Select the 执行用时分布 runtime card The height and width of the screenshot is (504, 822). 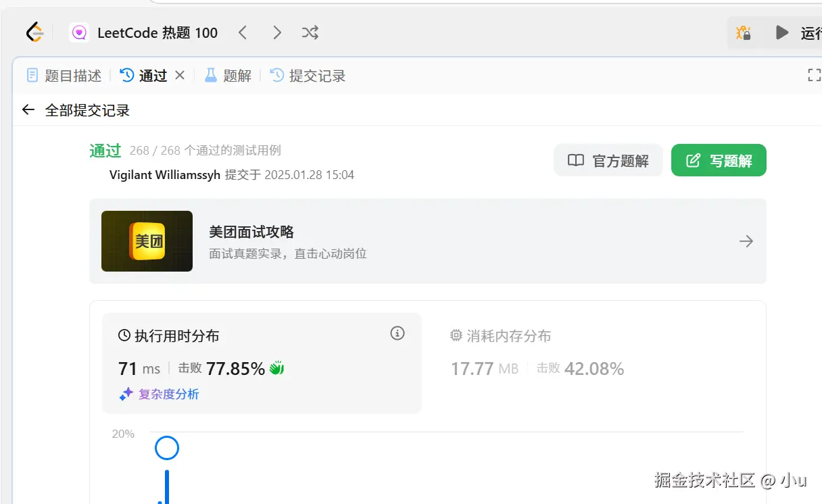point(262,363)
